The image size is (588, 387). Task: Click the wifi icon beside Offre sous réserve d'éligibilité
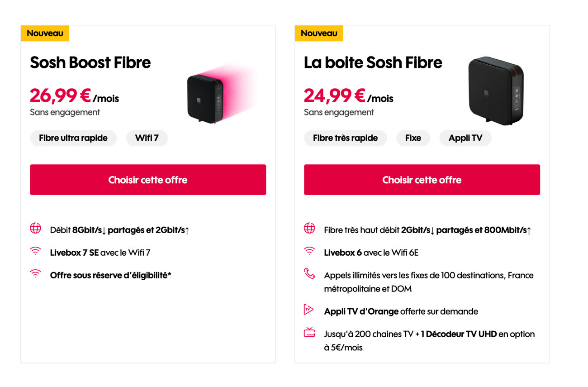pyautogui.click(x=35, y=274)
